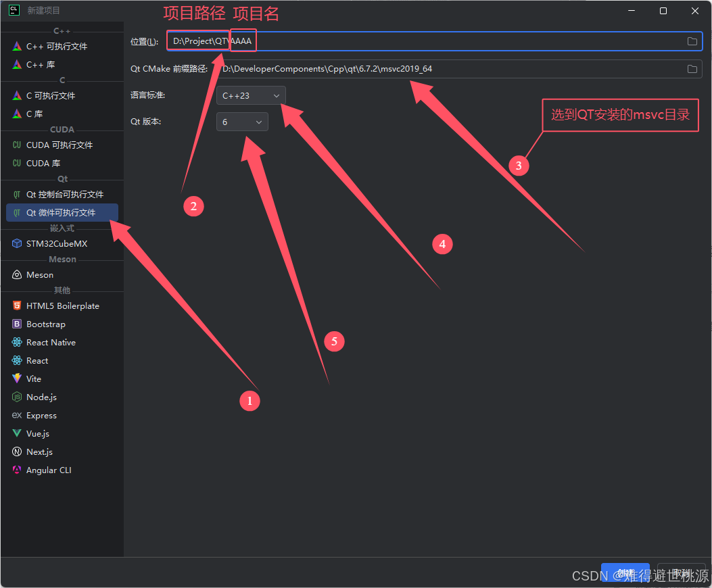This screenshot has height=588, width=712.
Task: Click the C++ library triangle icon
Action: point(17,64)
